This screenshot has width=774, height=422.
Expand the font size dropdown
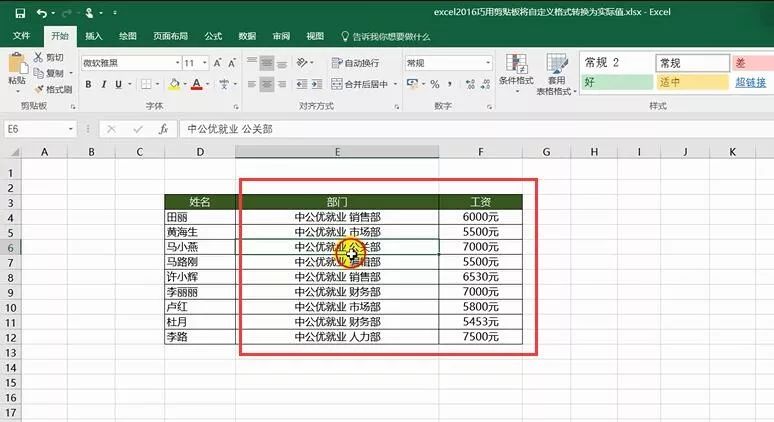tap(204, 63)
